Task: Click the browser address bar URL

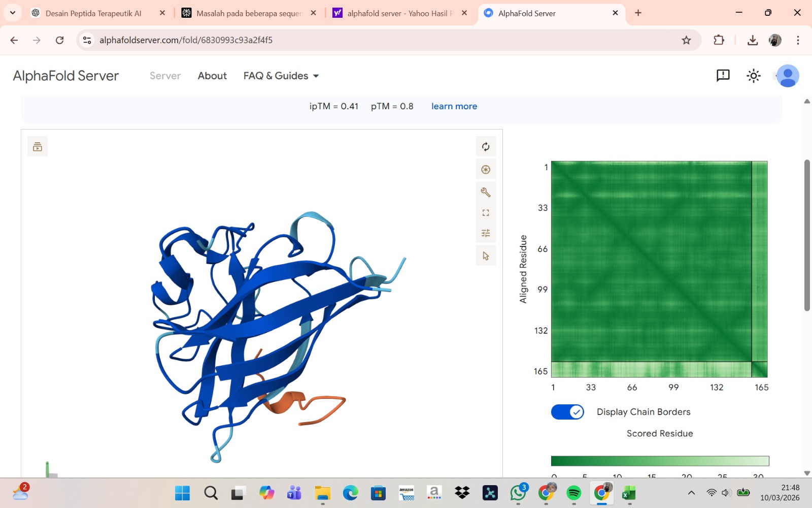Action: [x=186, y=40]
